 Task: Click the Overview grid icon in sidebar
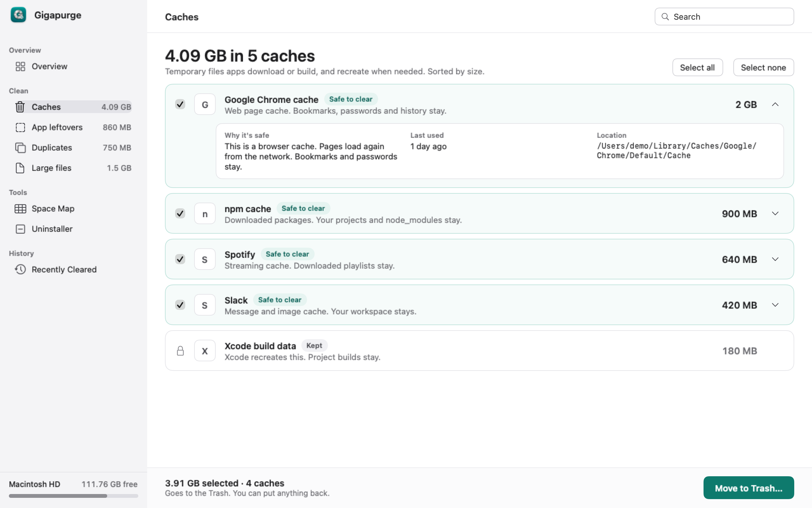click(x=20, y=67)
